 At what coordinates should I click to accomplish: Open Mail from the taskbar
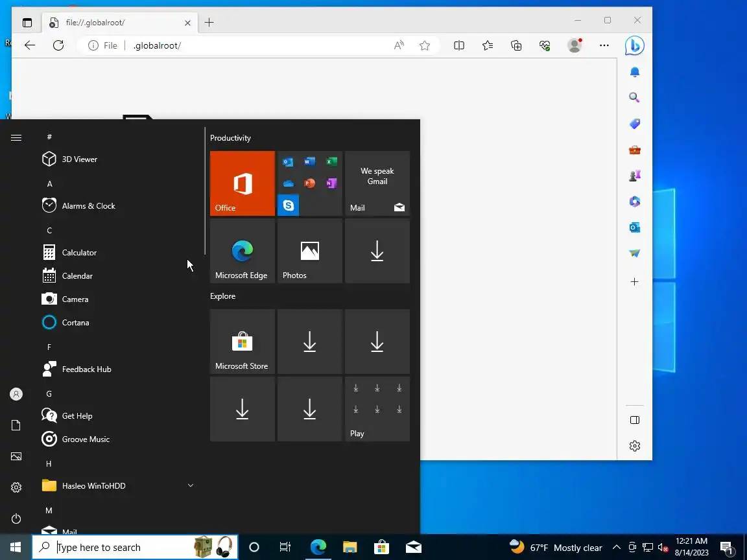(x=414, y=547)
